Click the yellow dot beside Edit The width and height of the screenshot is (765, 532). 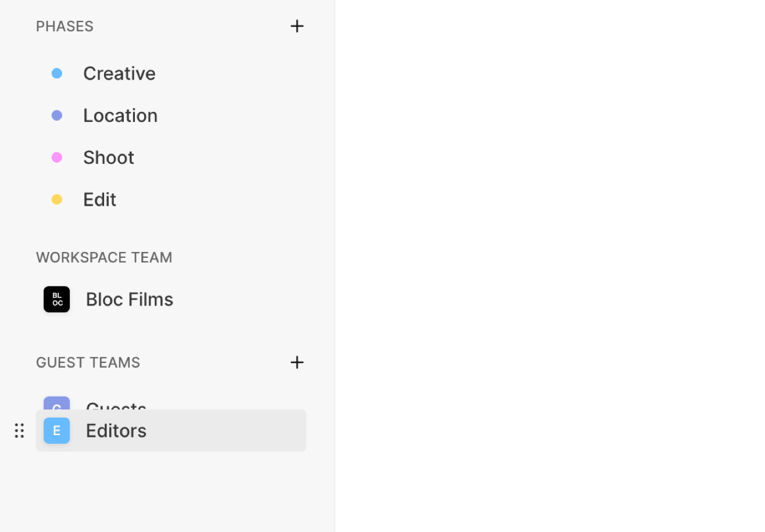pos(57,200)
